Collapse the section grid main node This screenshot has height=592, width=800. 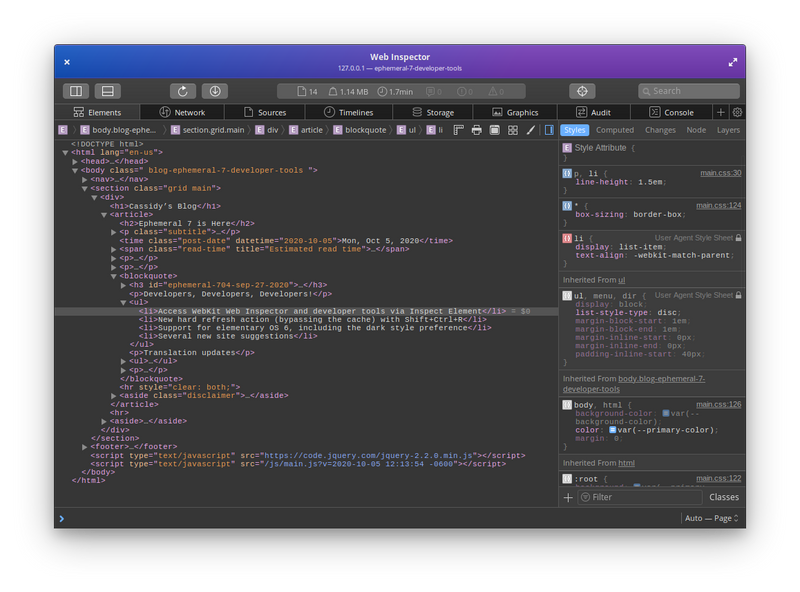[85, 189]
